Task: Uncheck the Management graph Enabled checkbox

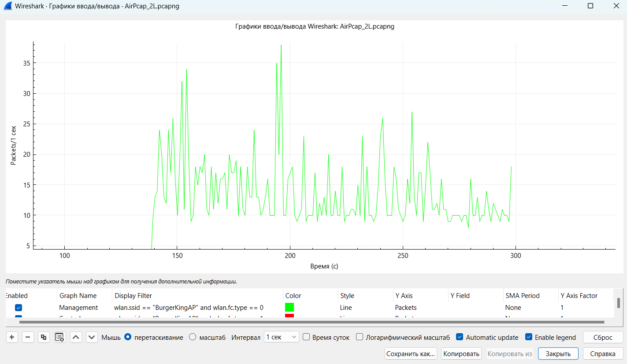Action: (x=19, y=308)
